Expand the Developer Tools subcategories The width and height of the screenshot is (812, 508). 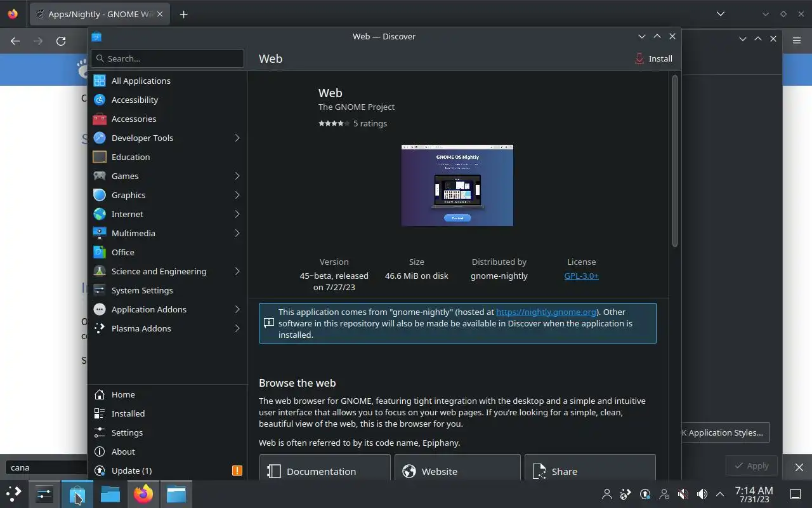click(237, 138)
